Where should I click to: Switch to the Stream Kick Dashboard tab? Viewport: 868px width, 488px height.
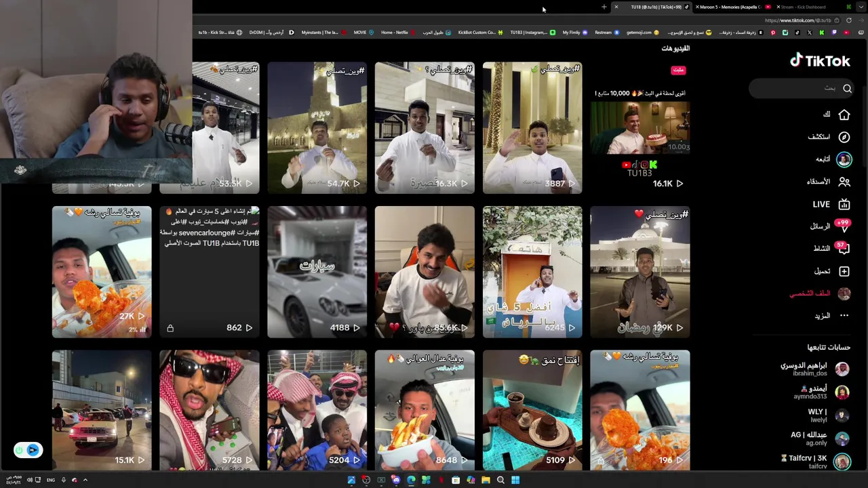(x=814, y=7)
